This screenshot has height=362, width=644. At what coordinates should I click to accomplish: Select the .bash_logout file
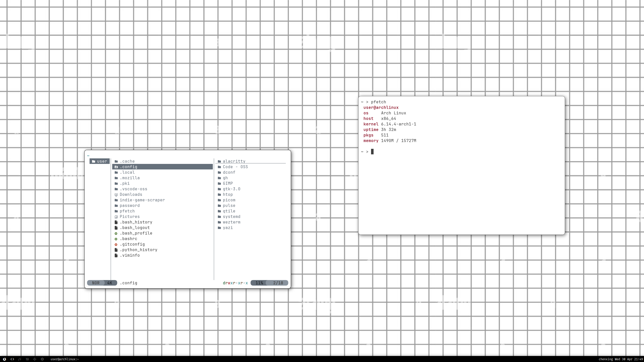coord(163,228)
